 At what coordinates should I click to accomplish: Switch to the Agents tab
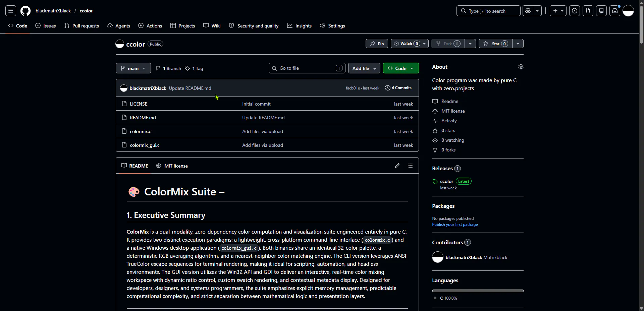click(x=119, y=26)
